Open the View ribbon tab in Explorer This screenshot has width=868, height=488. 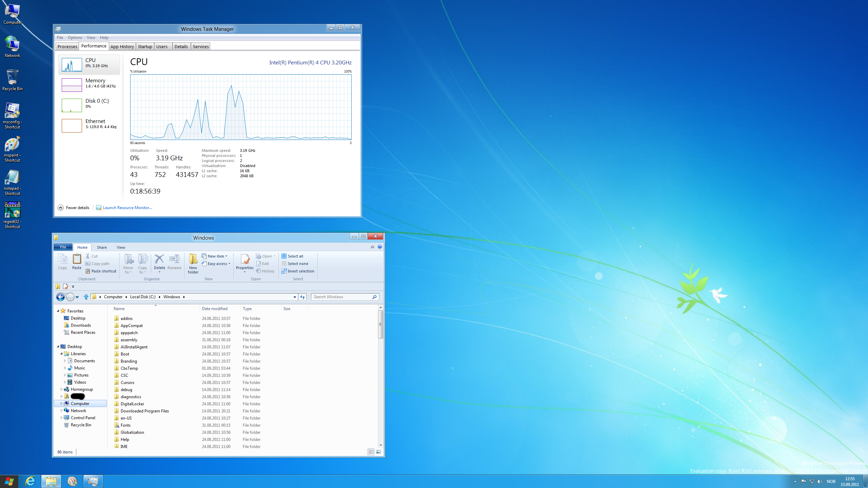click(x=121, y=247)
